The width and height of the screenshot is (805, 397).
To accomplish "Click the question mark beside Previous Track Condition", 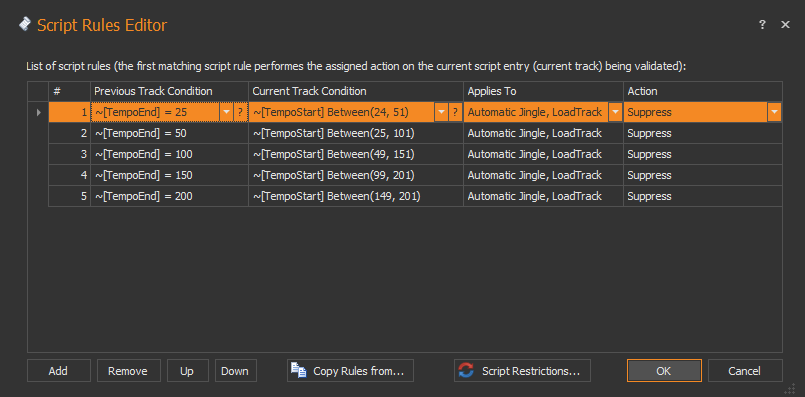I will point(239,112).
